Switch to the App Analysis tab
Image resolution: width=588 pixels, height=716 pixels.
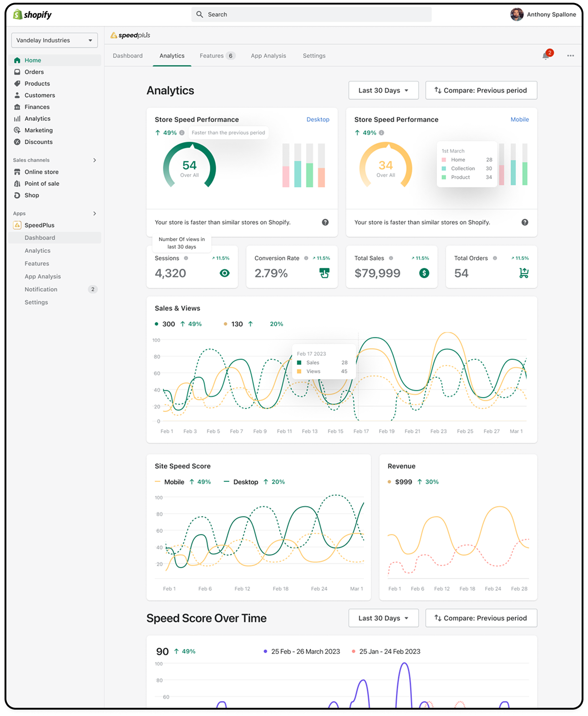(268, 56)
